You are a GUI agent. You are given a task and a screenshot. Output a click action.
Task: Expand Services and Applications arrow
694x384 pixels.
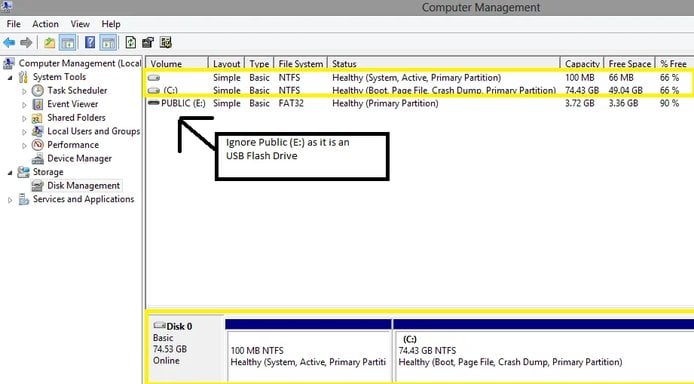(10, 200)
